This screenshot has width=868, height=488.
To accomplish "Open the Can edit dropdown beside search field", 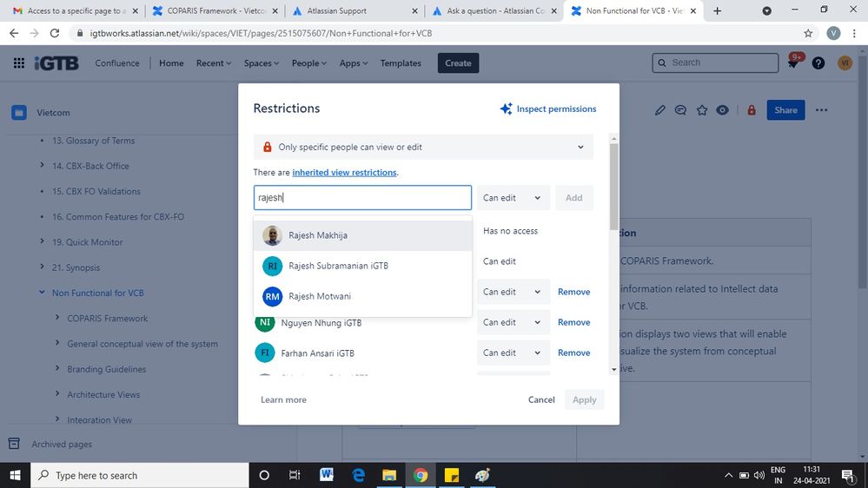I will [x=514, y=197].
